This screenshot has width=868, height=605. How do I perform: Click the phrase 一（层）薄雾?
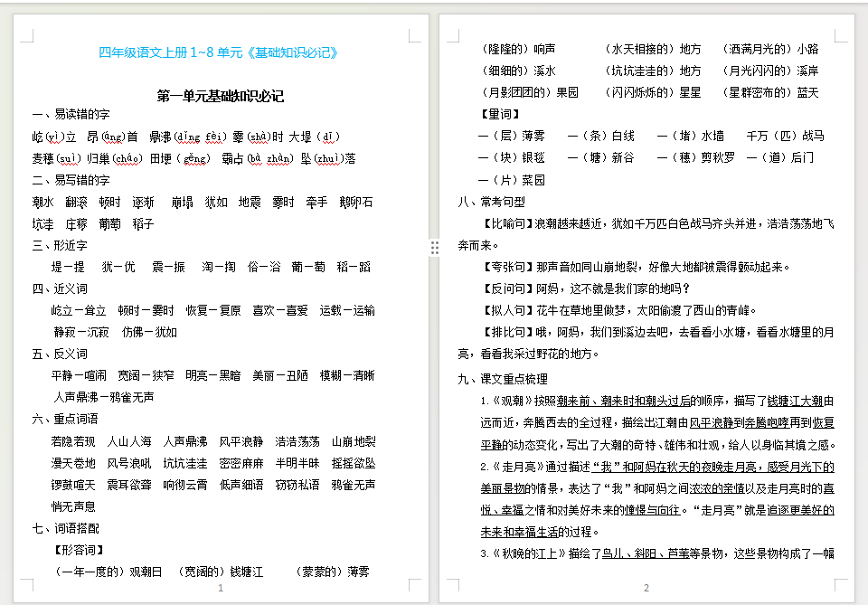(512, 136)
